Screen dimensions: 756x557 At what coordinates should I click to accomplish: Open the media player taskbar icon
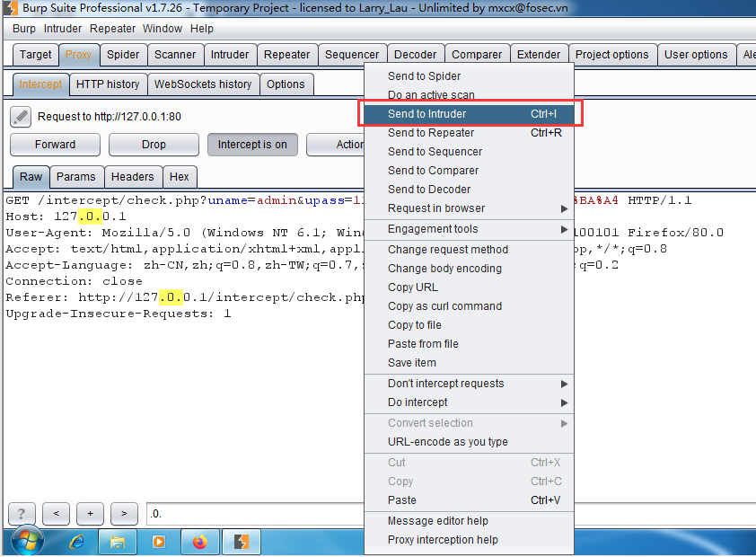[x=159, y=542]
